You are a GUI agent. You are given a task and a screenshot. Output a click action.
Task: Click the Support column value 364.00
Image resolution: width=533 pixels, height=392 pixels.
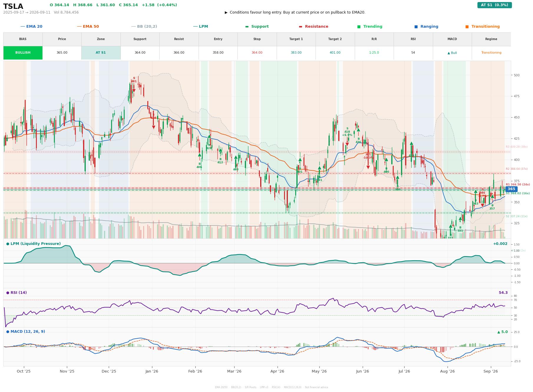(x=140, y=53)
